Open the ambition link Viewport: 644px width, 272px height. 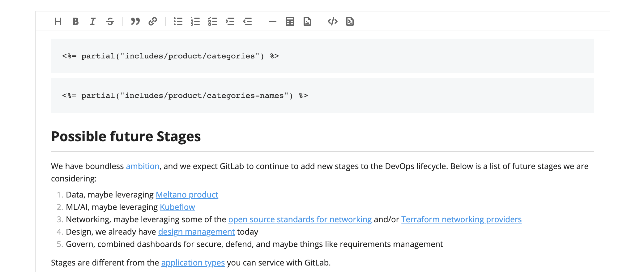click(x=143, y=166)
